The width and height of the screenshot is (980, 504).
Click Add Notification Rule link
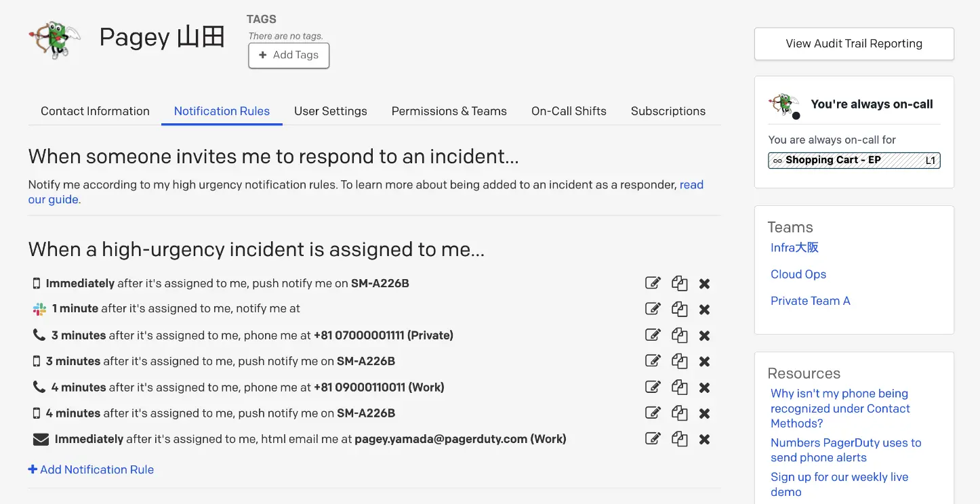click(x=91, y=469)
